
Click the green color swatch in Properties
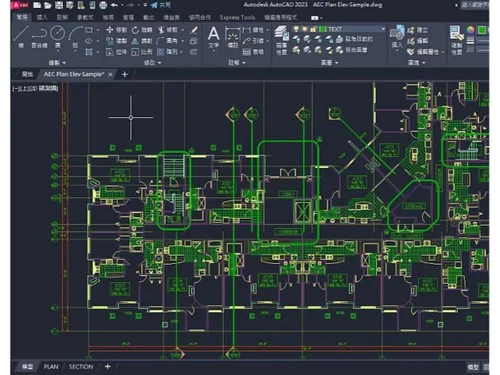[482, 30]
